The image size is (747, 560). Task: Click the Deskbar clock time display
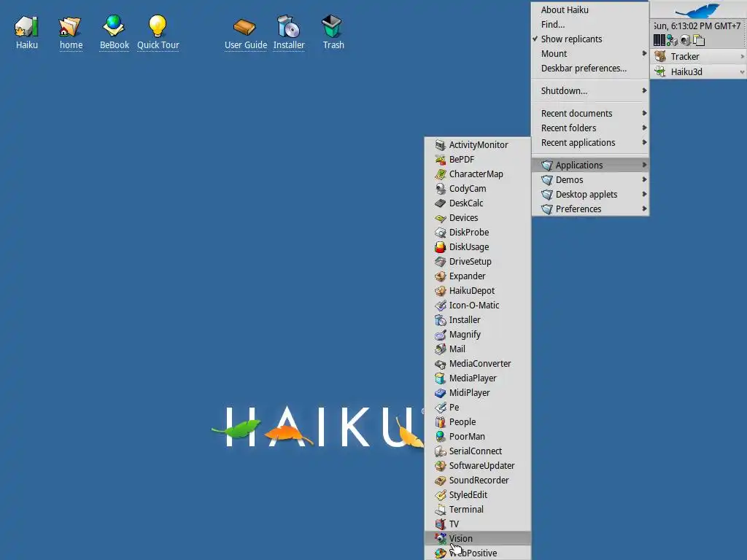click(x=697, y=26)
